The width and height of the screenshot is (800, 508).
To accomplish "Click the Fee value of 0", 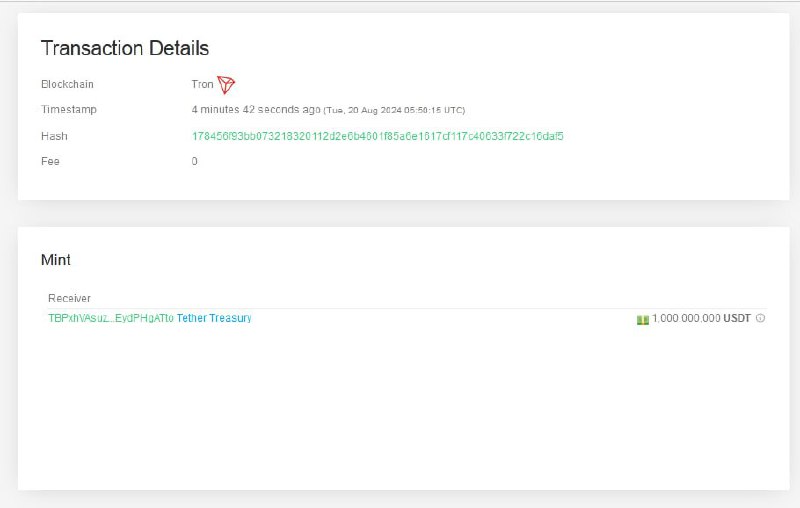I will pos(194,161).
